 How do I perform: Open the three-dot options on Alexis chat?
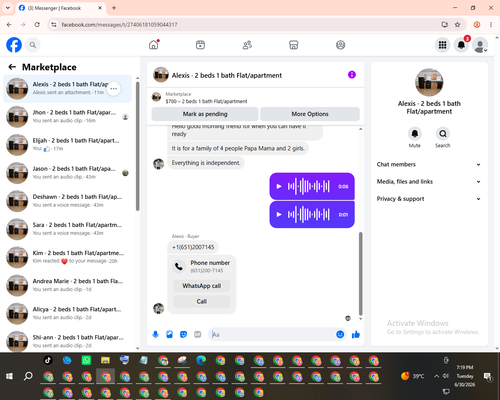tap(114, 89)
